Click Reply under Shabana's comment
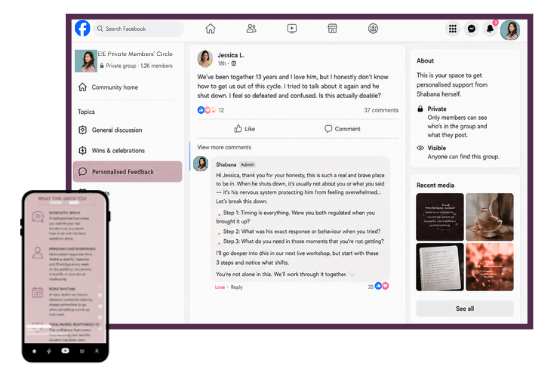 [237, 287]
